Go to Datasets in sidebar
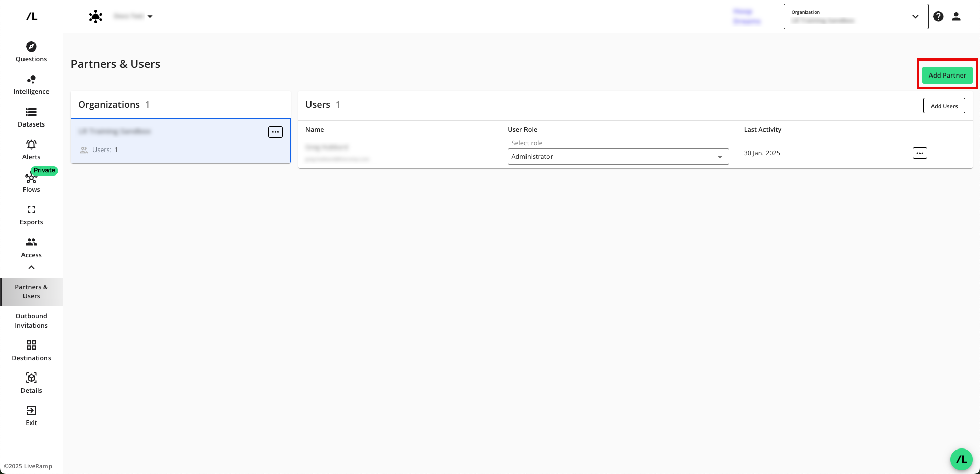Viewport: 980px width, 474px height. coord(31,117)
